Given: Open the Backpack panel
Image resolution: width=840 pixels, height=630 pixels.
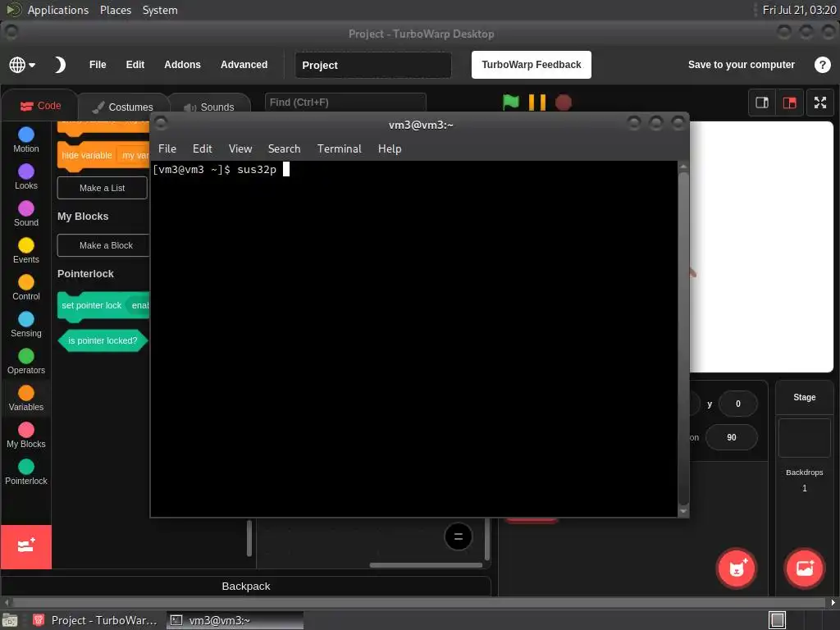Looking at the screenshot, I should [x=246, y=586].
